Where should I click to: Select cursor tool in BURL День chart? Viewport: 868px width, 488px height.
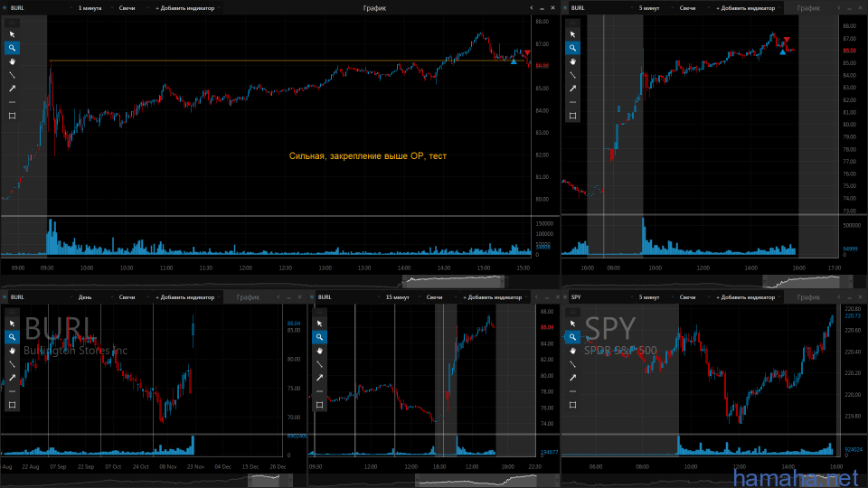(x=12, y=324)
